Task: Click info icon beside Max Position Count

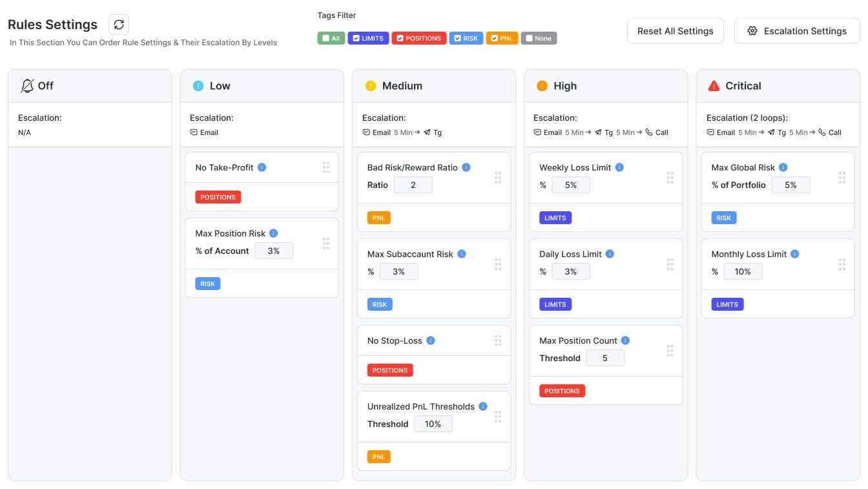Action: point(625,340)
